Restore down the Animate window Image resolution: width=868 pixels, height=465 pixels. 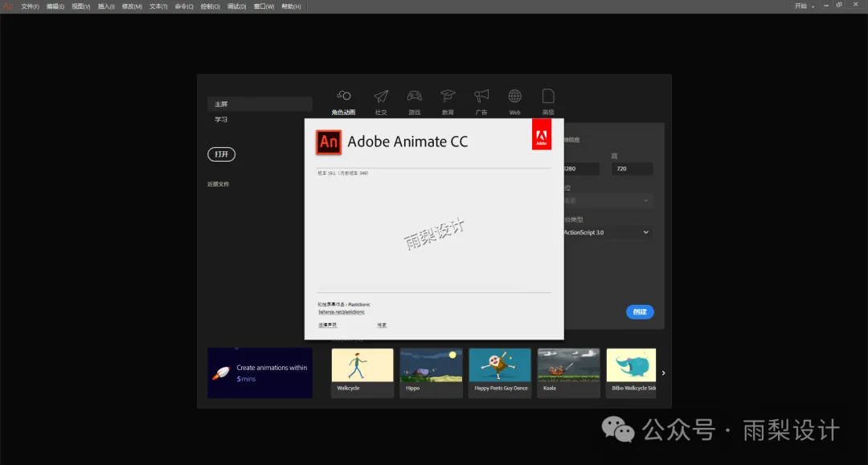pos(839,6)
